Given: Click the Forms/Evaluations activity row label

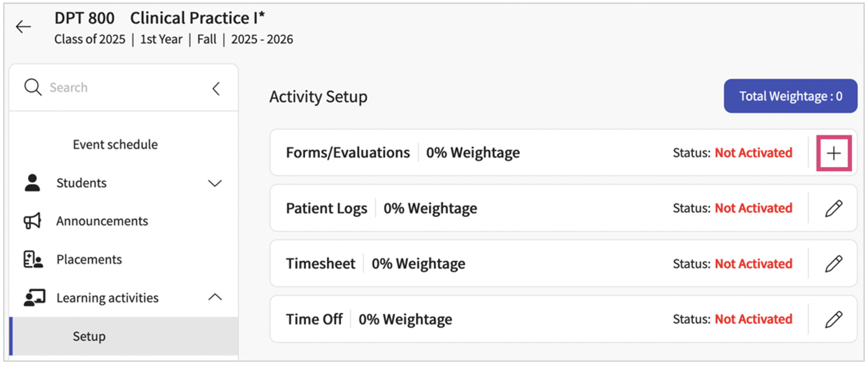Looking at the screenshot, I should (348, 153).
